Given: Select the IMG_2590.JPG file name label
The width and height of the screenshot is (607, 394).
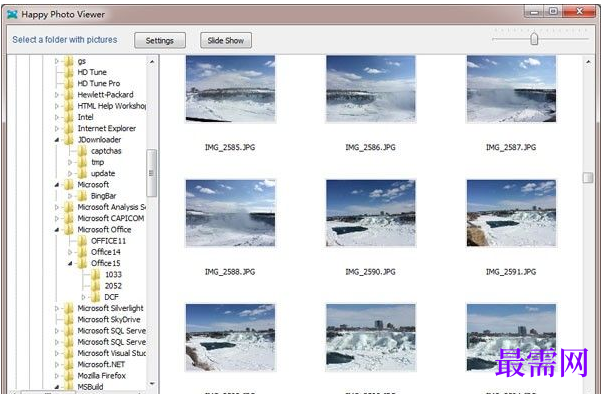Looking at the screenshot, I should pos(370,272).
